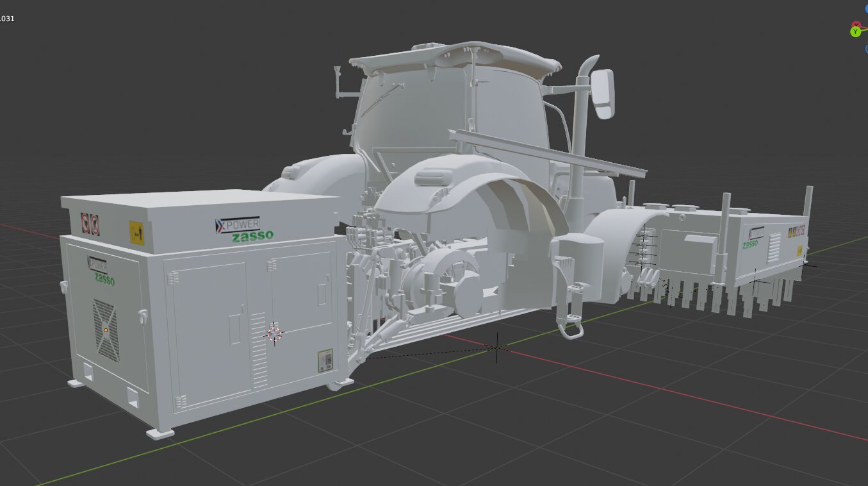
Task: Click the red prohibition stickers on the generator lid
Action: point(90,224)
